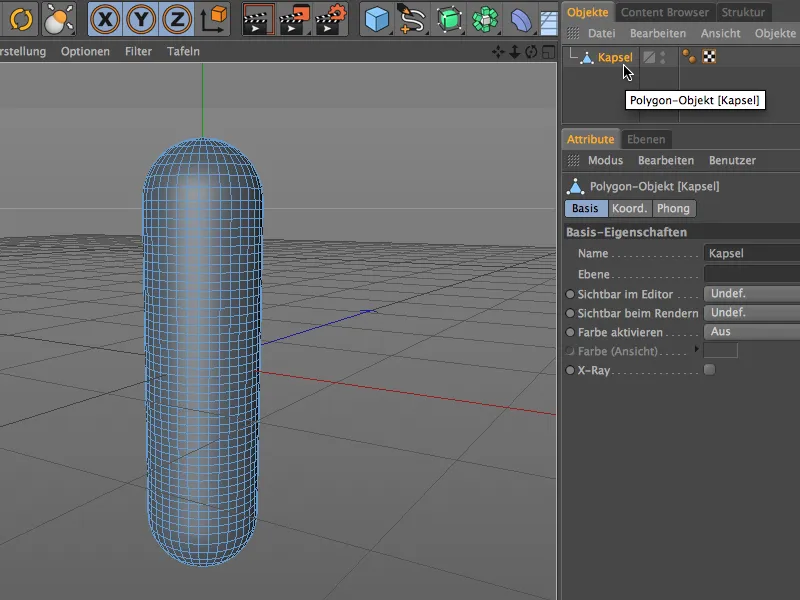Toggle X axis lock
This screenshot has height=600, width=800.
point(105,19)
